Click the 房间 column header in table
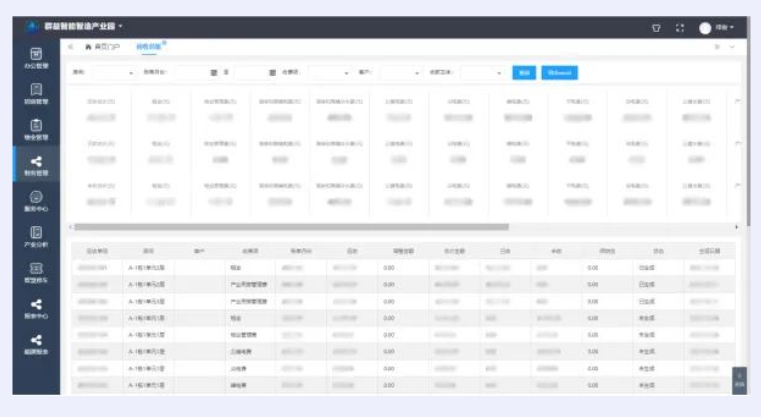The height and width of the screenshot is (417, 761). tap(148, 251)
